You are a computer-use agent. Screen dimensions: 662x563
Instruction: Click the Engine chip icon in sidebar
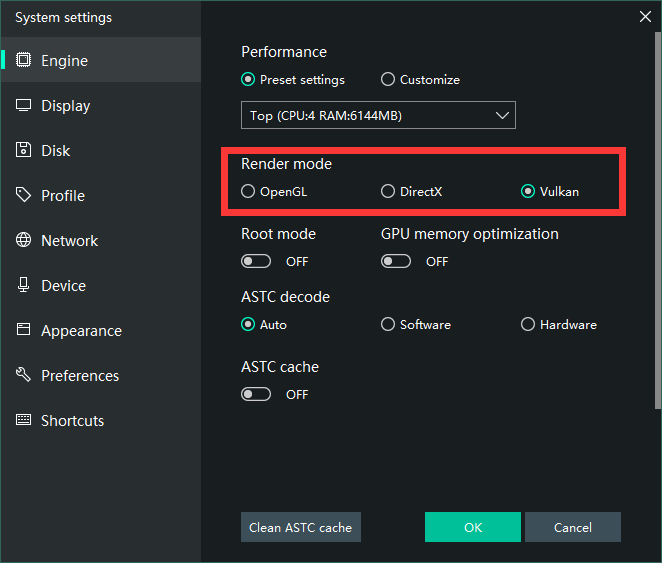(x=24, y=60)
